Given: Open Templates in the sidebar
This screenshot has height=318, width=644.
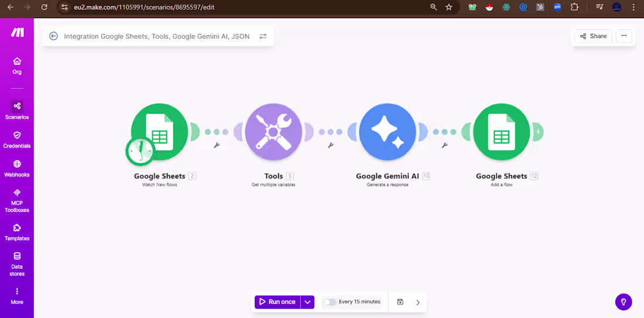Looking at the screenshot, I should click(x=17, y=232).
